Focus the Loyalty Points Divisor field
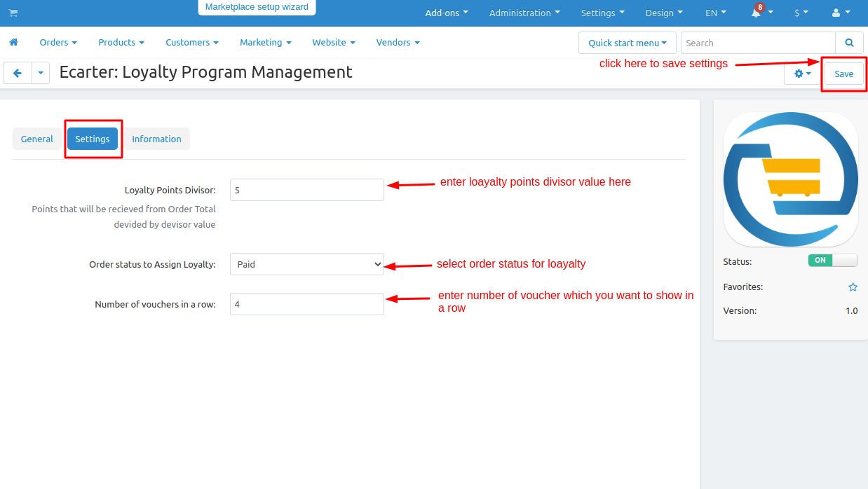This screenshot has height=489, width=868. tap(307, 190)
